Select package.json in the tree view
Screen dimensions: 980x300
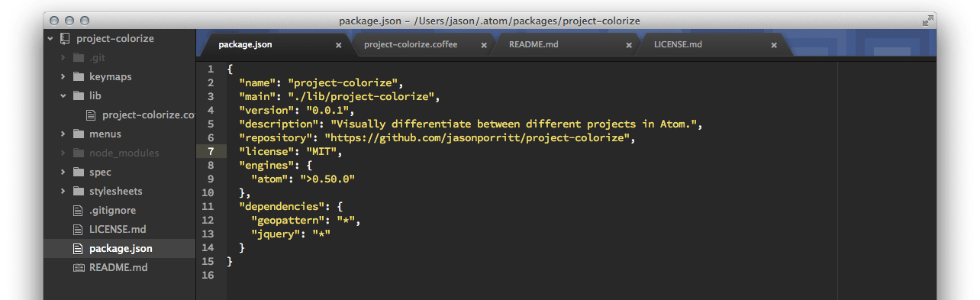[121, 249]
